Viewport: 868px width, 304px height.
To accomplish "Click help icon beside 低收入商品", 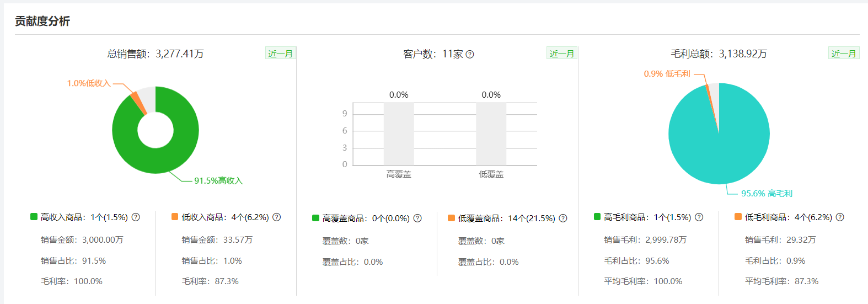I will (x=277, y=217).
